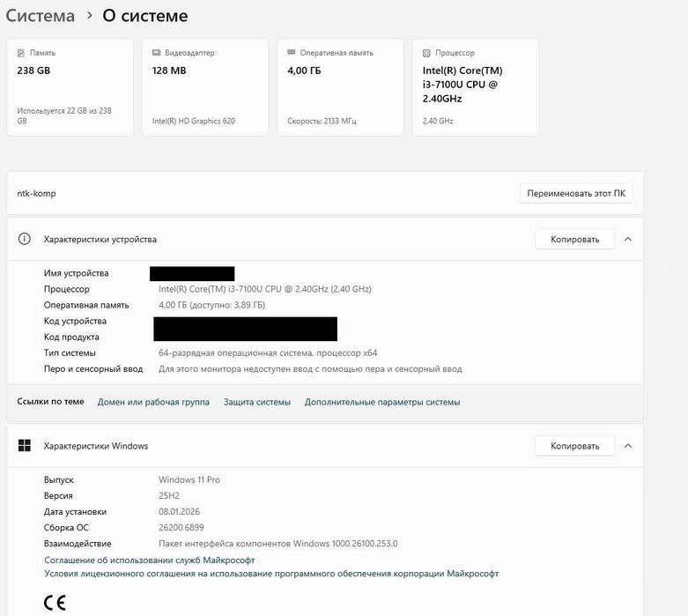Image resolution: width=688 pixels, height=616 pixels.
Task: Open the Домен или рабочая группа link
Action: [x=153, y=402]
